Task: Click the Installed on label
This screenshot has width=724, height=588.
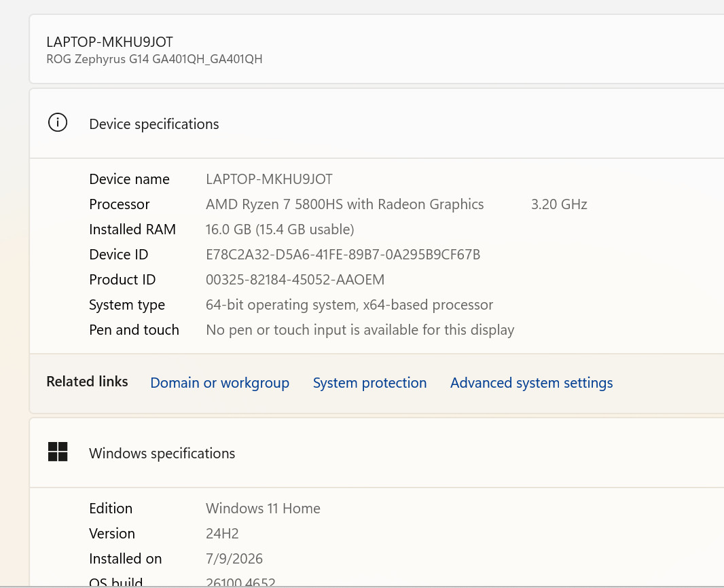Action: pos(126,559)
